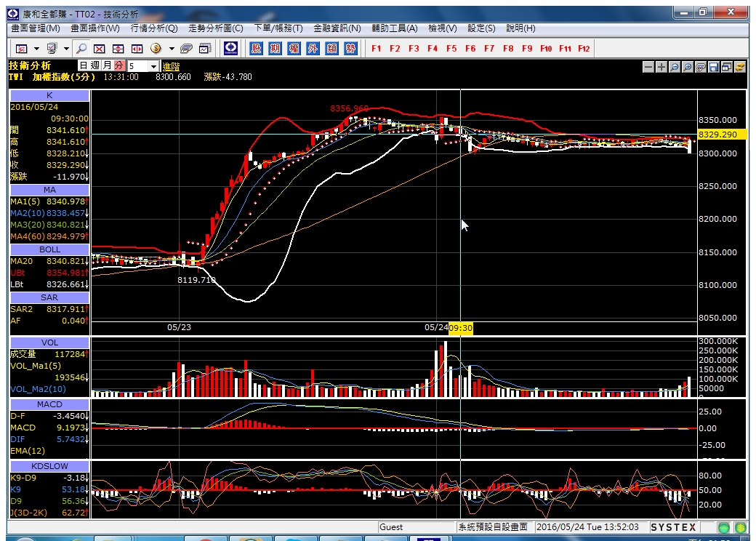Open the 下單/帳務(T) menu
The width and height of the screenshot is (756, 541).
278,28
